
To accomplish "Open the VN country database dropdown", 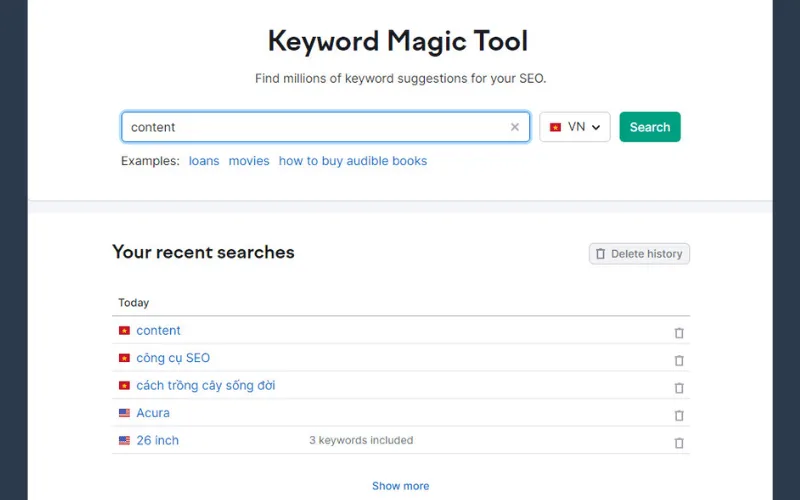I will click(574, 127).
